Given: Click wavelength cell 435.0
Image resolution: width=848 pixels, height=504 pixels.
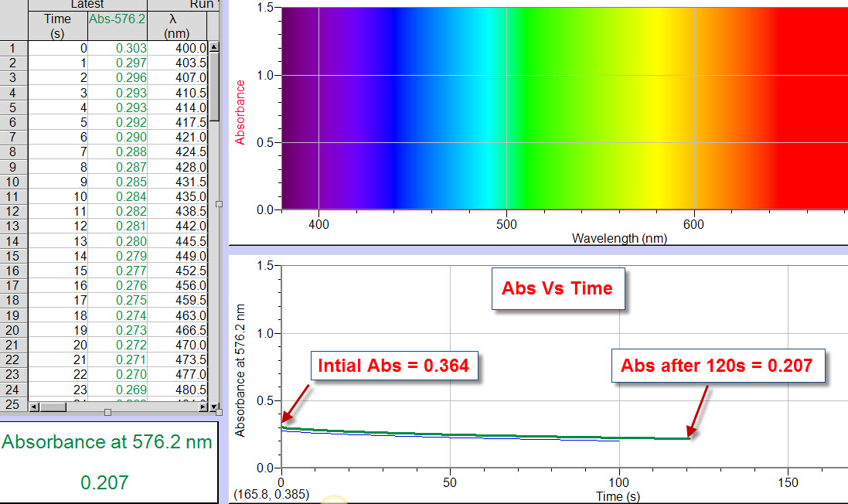Looking at the screenshot, I should 177,196.
